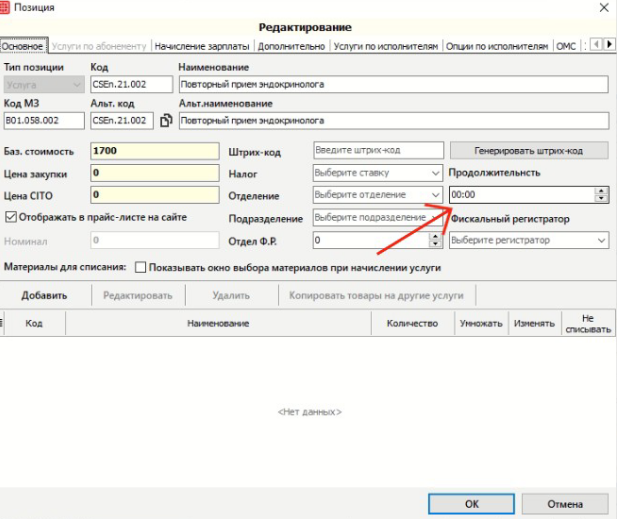Click the Редактировать materials button

[138, 296]
